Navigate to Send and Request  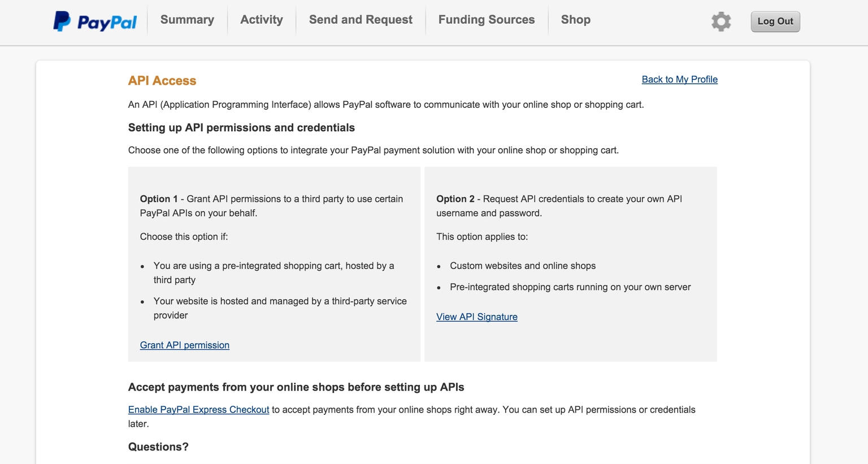pos(360,19)
